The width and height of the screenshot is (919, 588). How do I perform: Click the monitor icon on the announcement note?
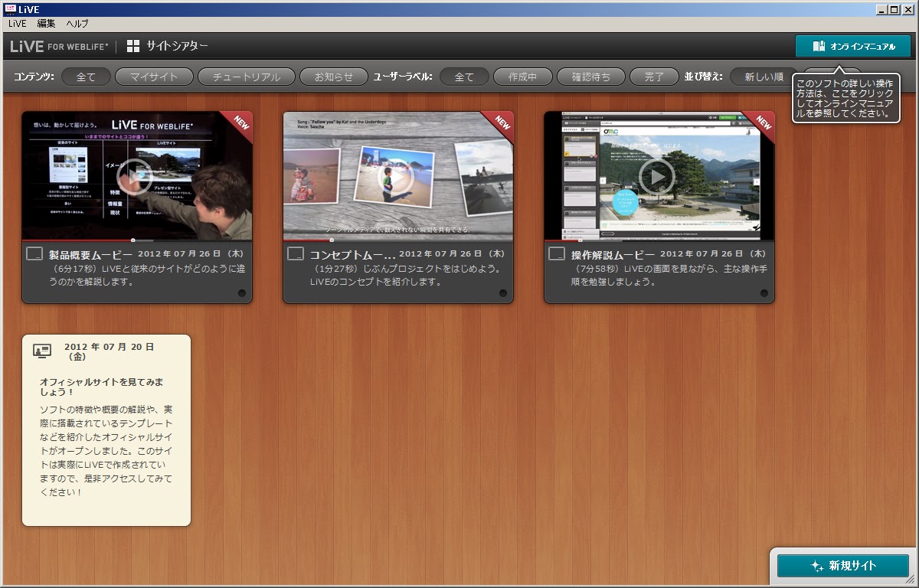[x=42, y=351]
